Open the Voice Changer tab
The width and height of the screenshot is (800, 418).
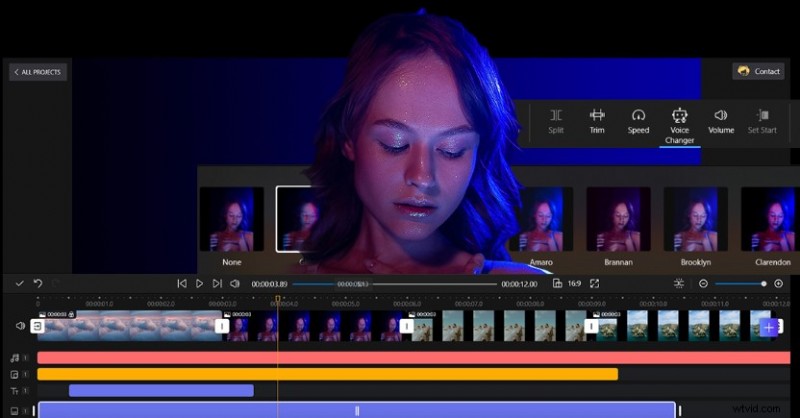pyautogui.click(x=680, y=125)
